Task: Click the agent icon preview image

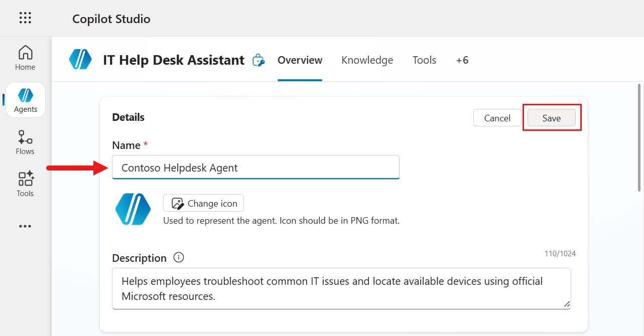Action: tap(133, 209)
